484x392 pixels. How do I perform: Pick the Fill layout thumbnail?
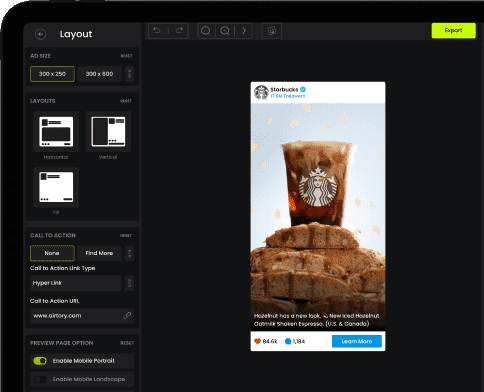tap(56, 187)
